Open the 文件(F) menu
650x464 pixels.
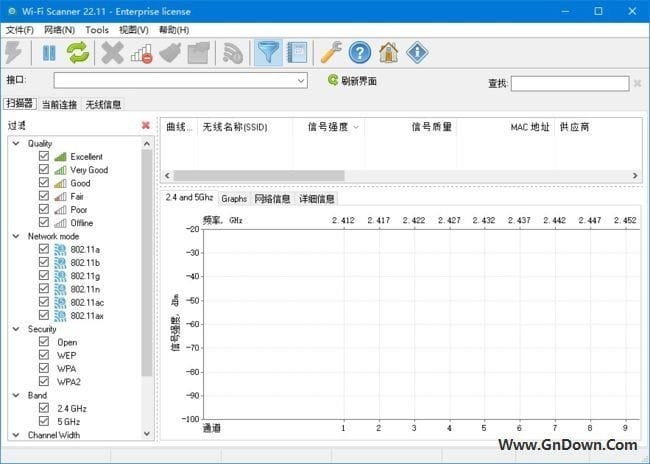tap(19, 30)
